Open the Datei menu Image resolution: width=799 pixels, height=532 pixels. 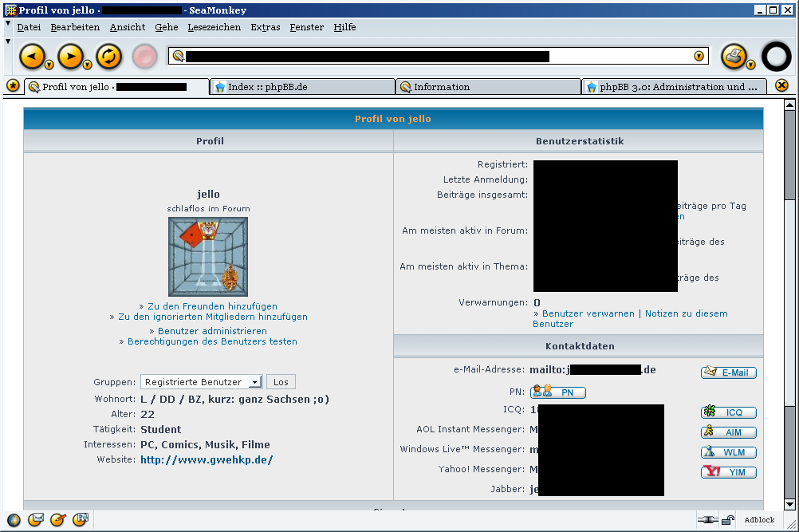(x=29, y=27)
